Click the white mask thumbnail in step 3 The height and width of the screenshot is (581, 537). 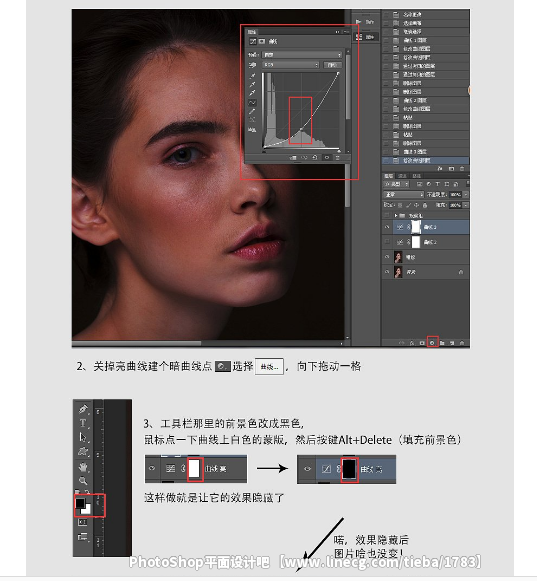pos(195,469)
